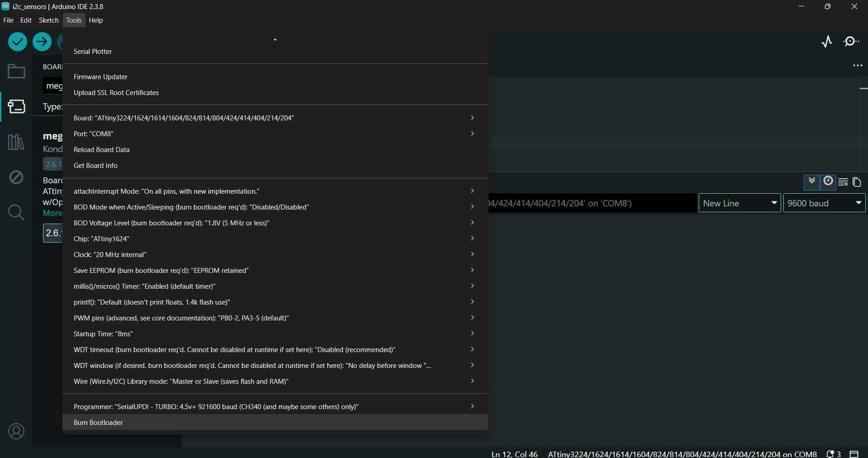This screenshot has width=868, height=458.
Task: Expand millis()/micros() Timer submenu
Action: pos(276,286)
